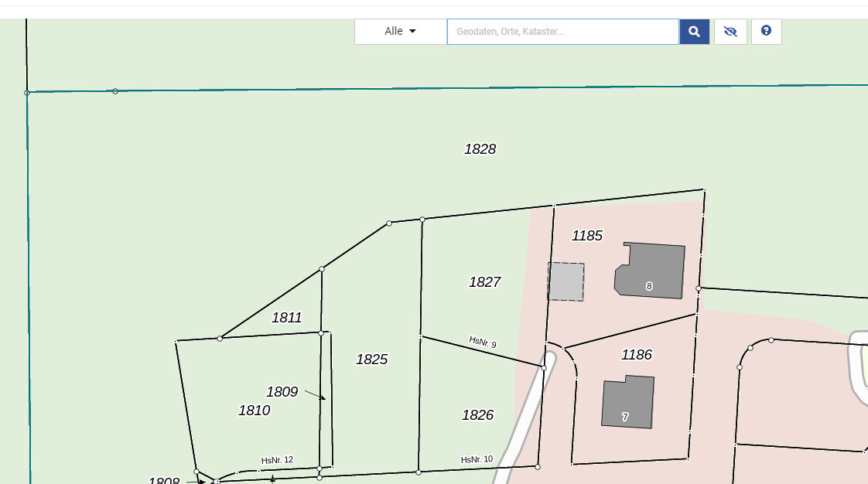Image resolution: width=868 pixels, height=484 pixels.
Task: Click the HsNr. 10 label
Action: point(477,459)
